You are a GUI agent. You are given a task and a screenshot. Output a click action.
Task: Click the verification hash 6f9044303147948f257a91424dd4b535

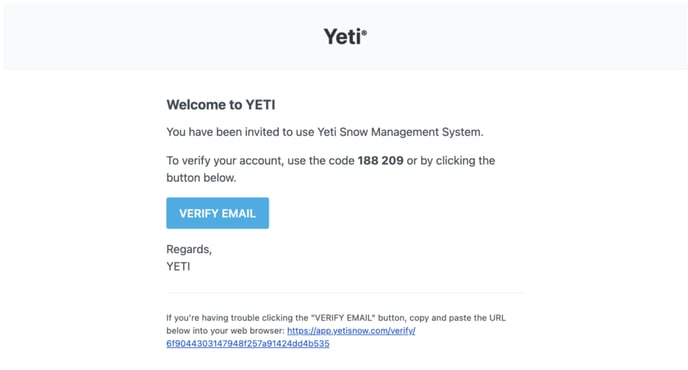(247, 344)
